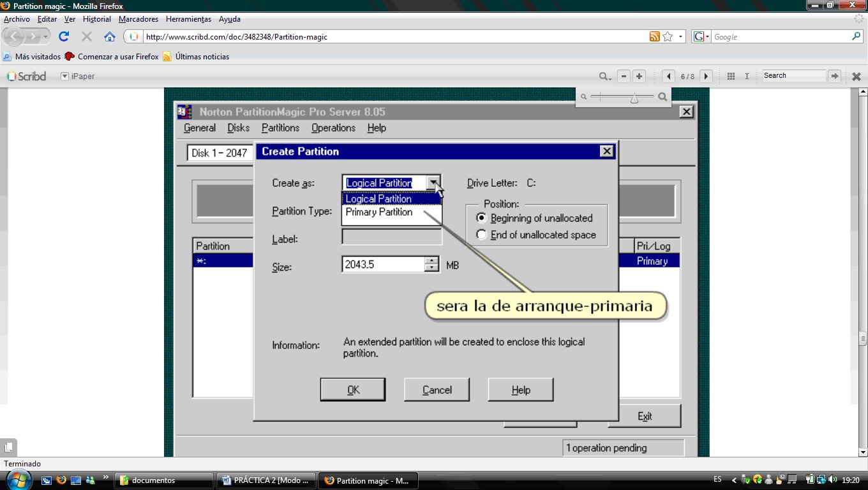Subscribe via the orange RSS feed icon

coord(654,36)
